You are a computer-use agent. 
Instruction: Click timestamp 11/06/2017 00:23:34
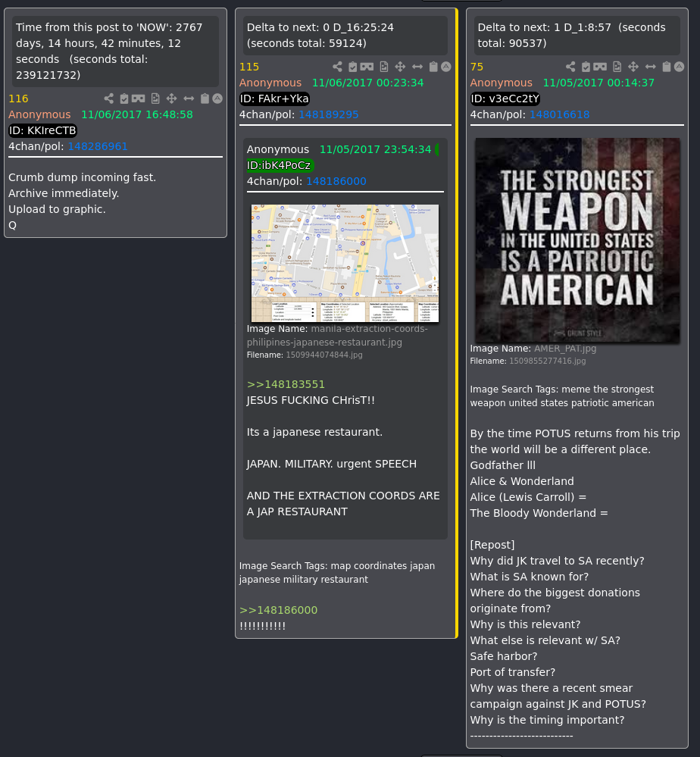pos(368,83)
